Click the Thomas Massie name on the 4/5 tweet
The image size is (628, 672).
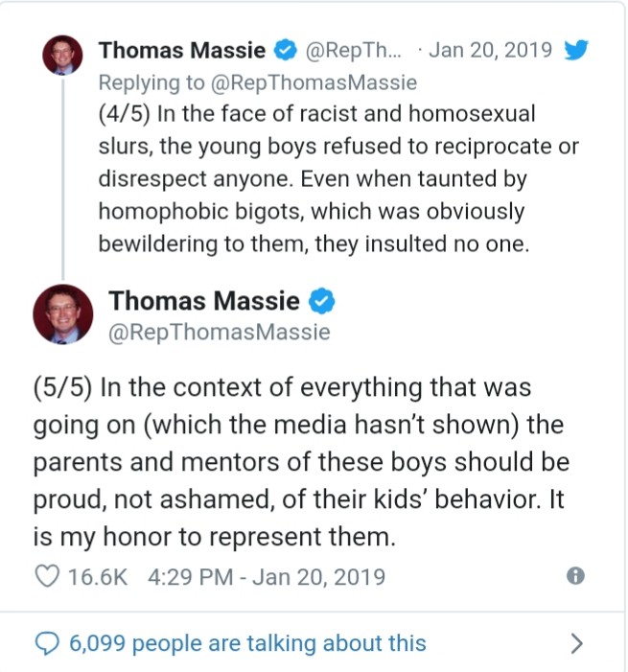pyautogui.click(x=181, y=50)
